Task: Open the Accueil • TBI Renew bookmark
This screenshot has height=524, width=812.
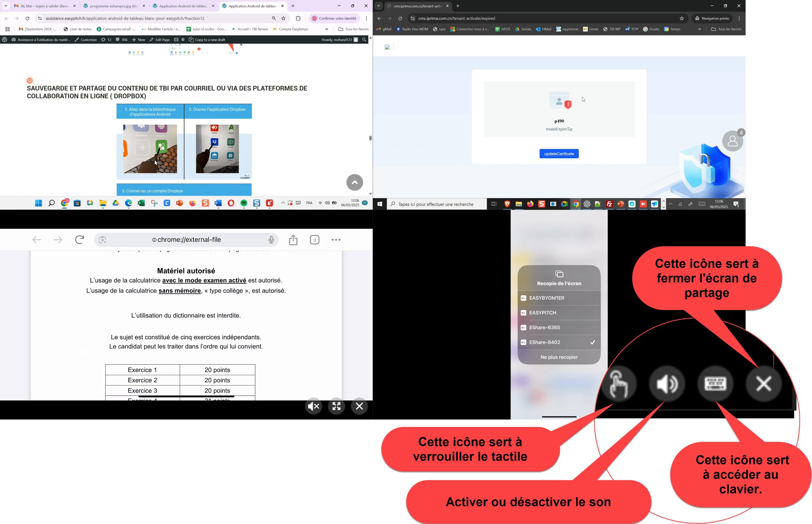Action: (249, 29)
